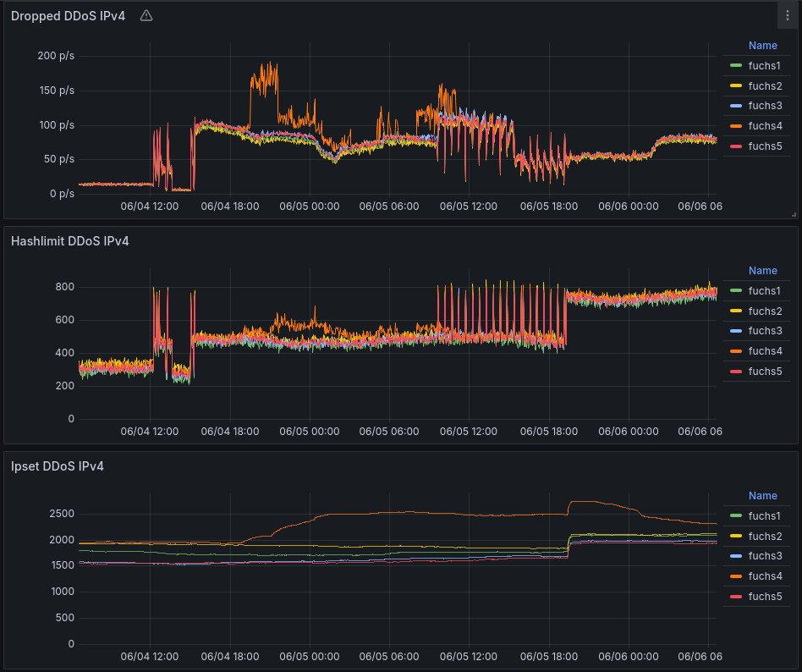Toggle fuchs2 series label in Dropped DDoS legend

(x=765, y=86)
